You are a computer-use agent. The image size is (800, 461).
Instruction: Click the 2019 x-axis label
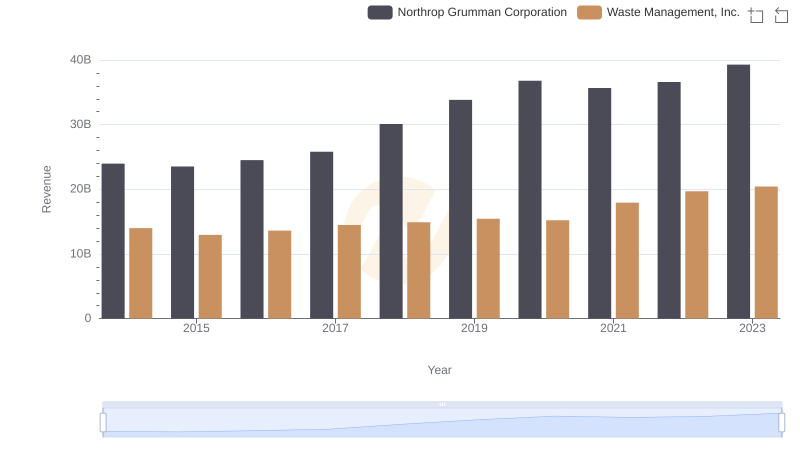[474, 328]
